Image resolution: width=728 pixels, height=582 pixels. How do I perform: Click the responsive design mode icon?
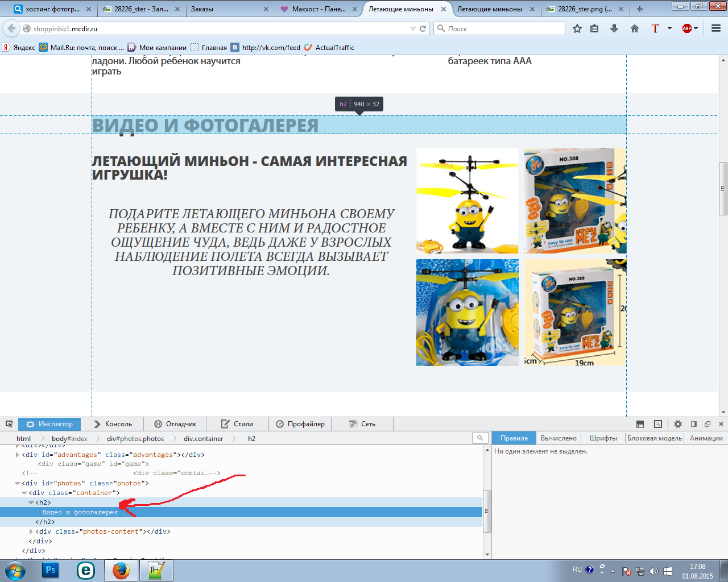(x=658, y=424)
